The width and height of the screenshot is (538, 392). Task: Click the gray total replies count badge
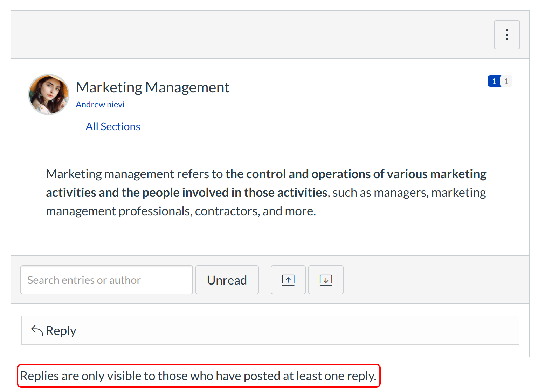(506, 81)
